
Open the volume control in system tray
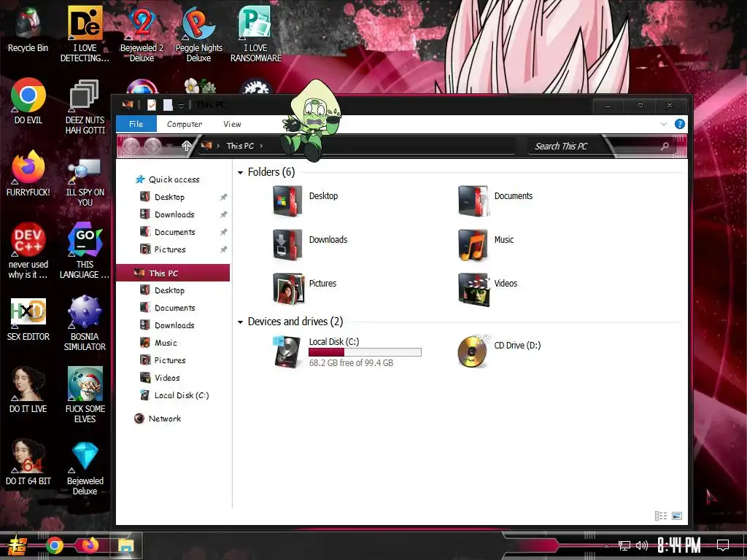click(642, 545)
